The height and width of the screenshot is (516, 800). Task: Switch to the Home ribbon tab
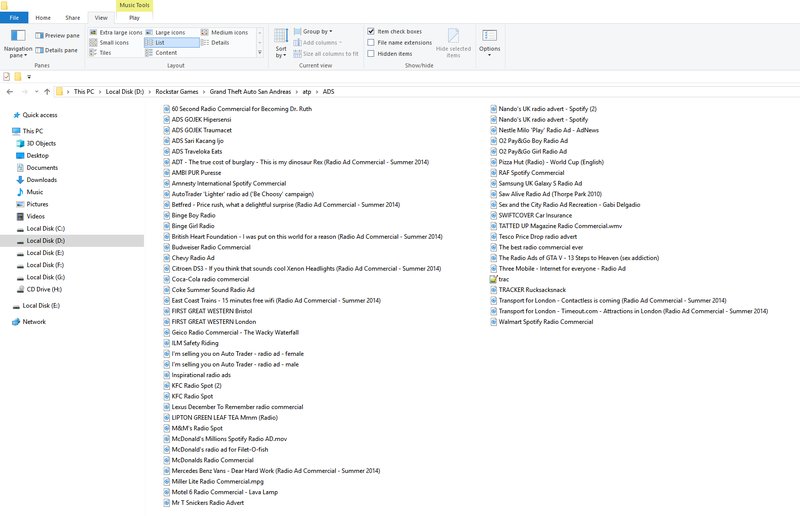(43, 17)
